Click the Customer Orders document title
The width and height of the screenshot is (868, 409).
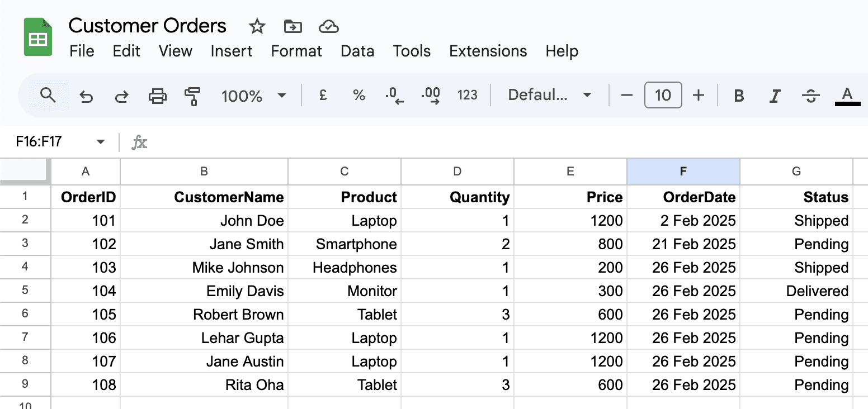(x=148, y=26)
